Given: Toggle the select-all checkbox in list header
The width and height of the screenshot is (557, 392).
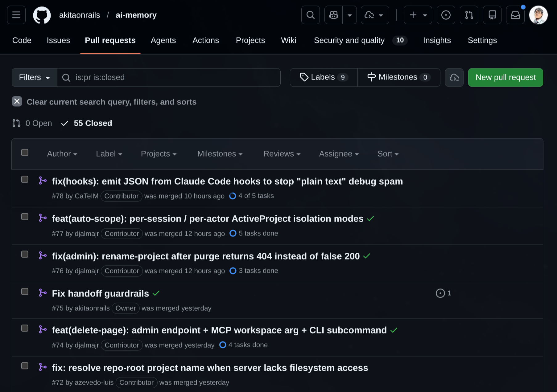Looking at the screenshot, I should click(25, 153).
